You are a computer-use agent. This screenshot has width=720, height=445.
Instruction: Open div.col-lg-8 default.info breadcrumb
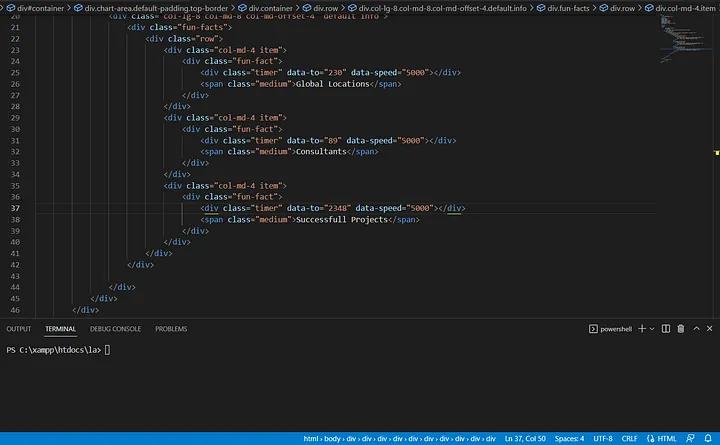(442, 8)
